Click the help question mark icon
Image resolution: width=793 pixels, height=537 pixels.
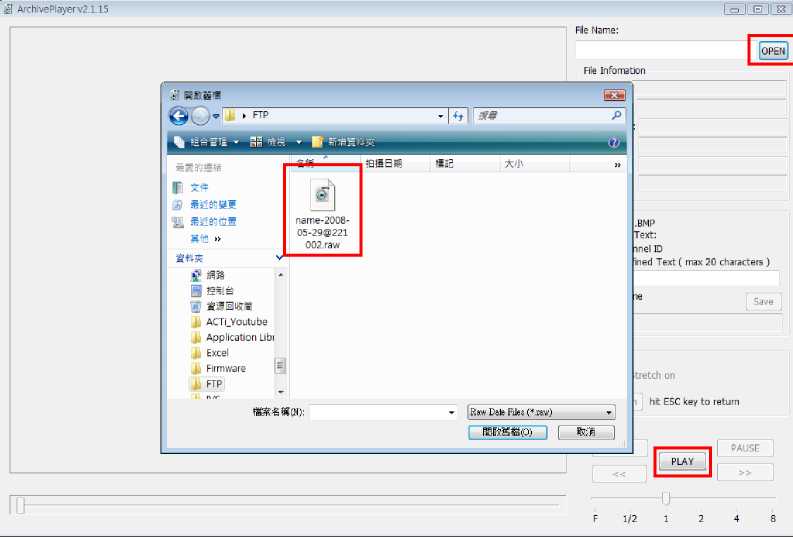(614, 142)
